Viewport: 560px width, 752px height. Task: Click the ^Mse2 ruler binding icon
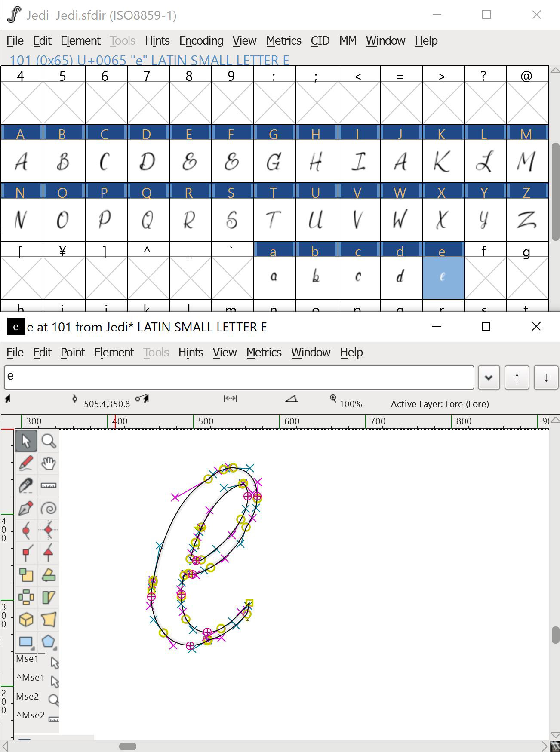pos(54,719)
